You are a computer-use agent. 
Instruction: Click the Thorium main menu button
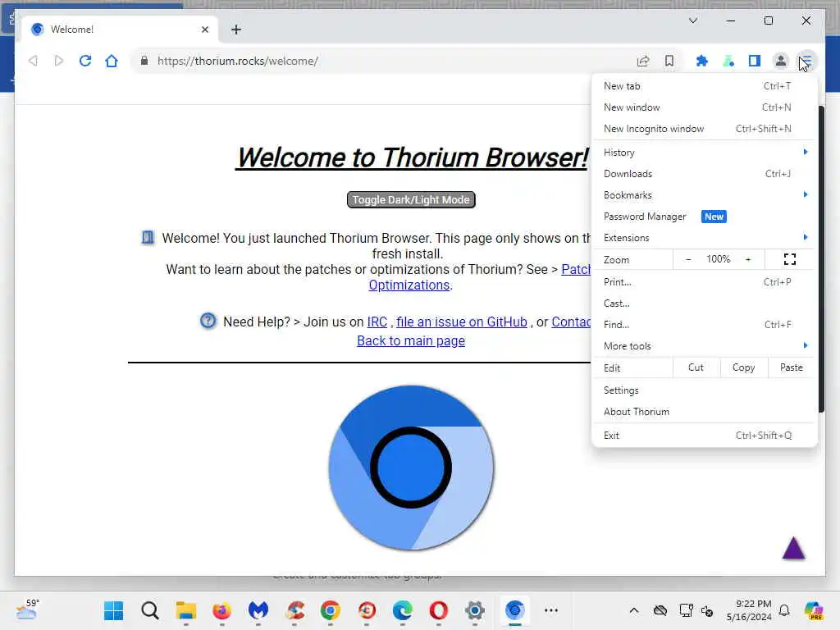point(807,61)
